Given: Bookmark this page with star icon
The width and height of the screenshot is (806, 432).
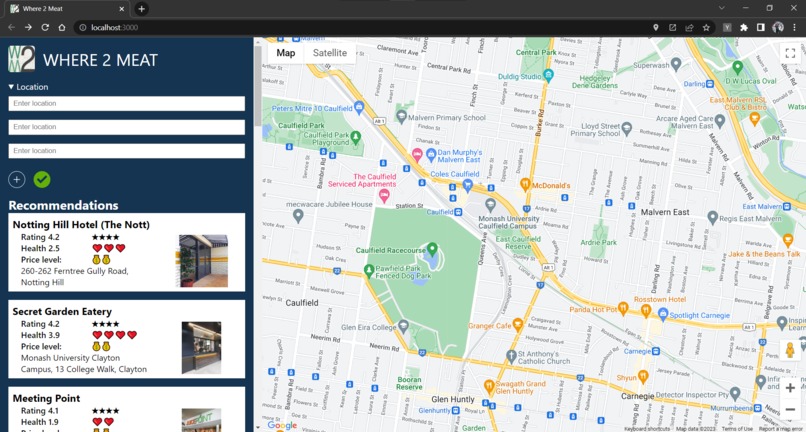Looking at the screenshot, I should pyautogui.click(x=706, y=27).
